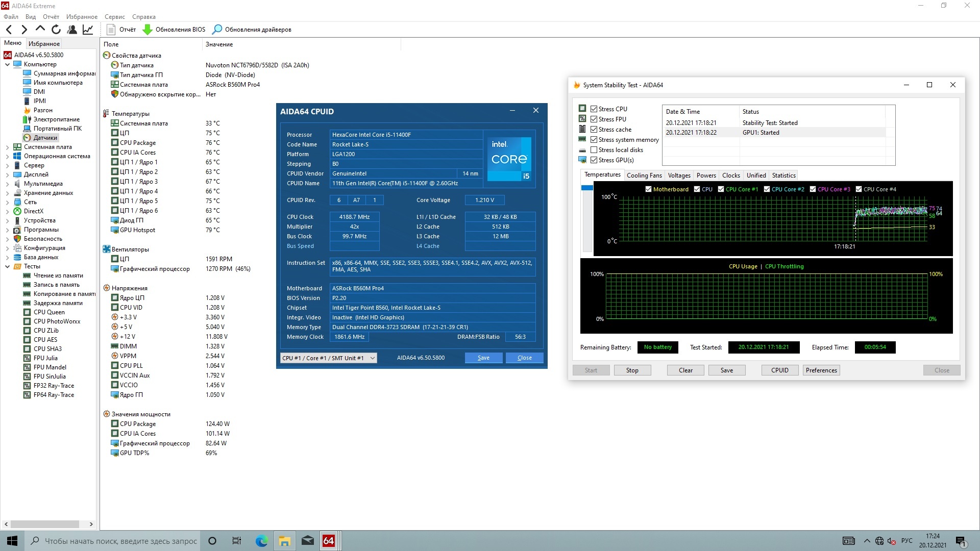Expand Безопасность tree node
980x551 pixels.
[x=7, y=239]
